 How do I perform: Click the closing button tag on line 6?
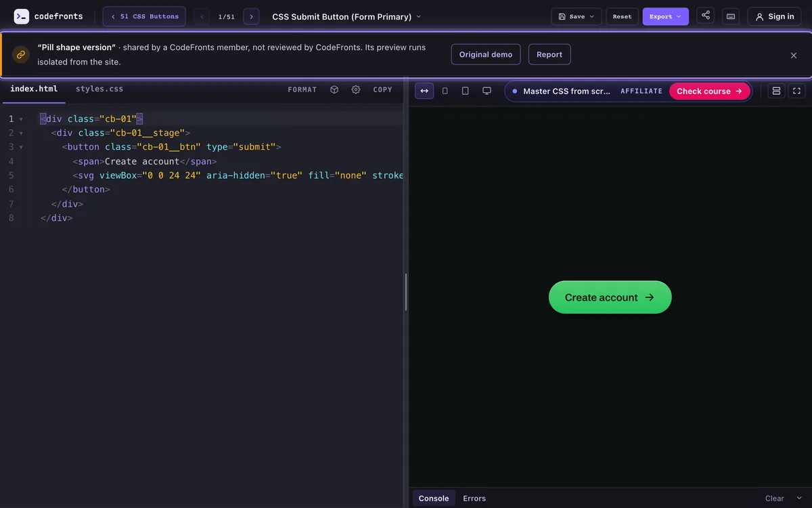[x=86, y=190]
